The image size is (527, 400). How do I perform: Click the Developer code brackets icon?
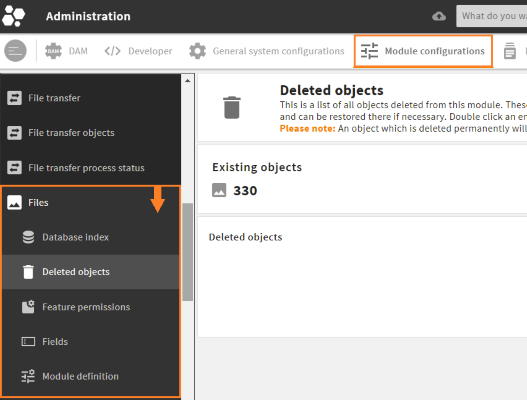112,51
